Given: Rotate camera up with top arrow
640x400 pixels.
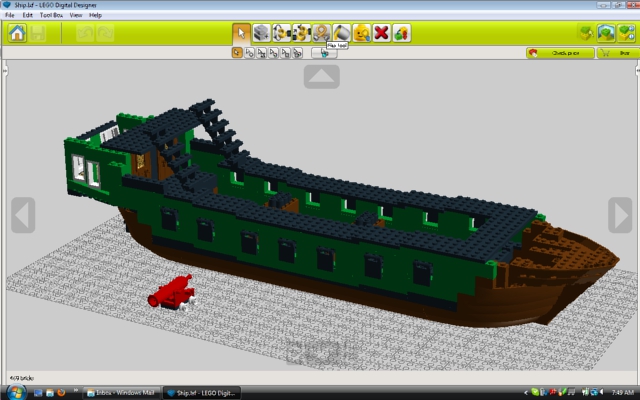Looking at the screenshot, I should (322, 77).
